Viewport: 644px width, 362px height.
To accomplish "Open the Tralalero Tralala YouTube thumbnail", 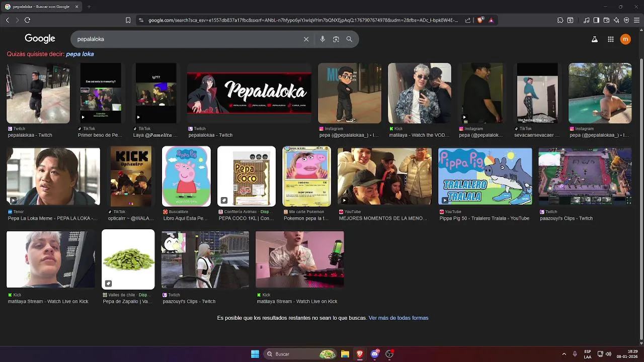I will click(485, 176).
